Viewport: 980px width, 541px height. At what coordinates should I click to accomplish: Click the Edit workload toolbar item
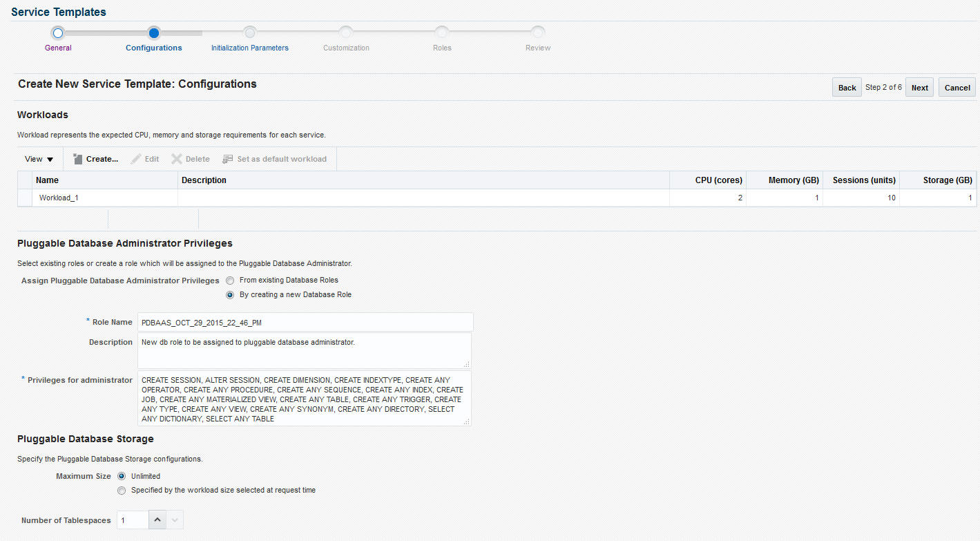pos(145,159)
